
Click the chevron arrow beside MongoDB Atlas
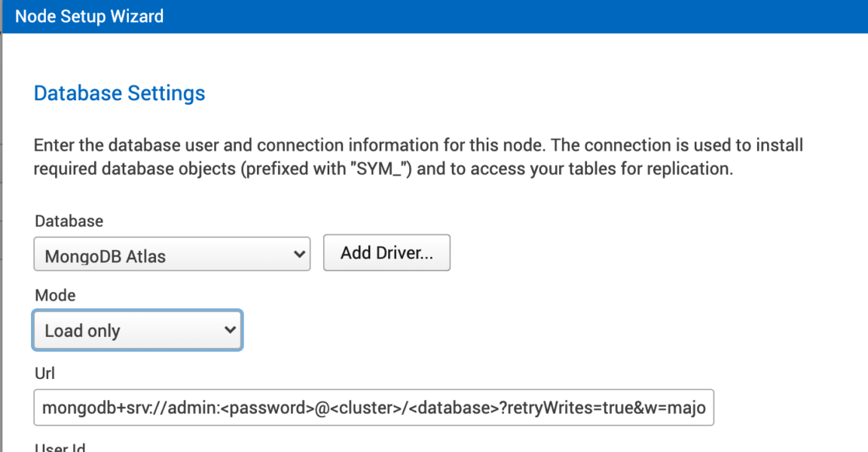click(x=298, y=255)
